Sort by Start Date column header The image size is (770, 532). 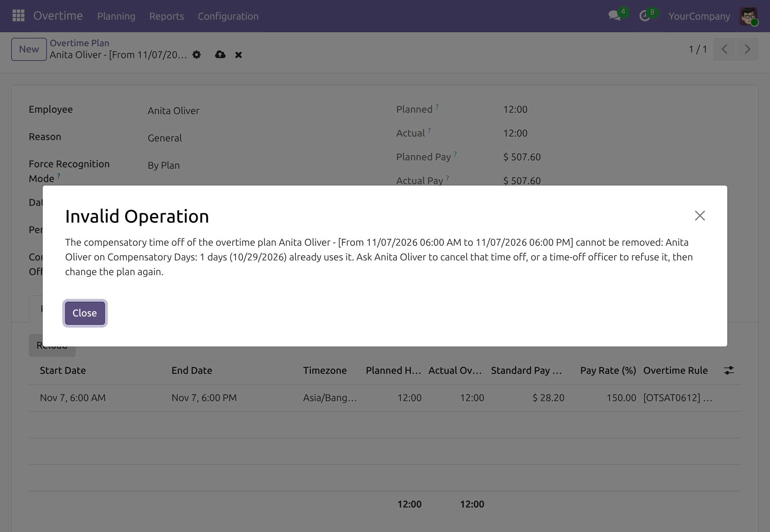point(63,370)
